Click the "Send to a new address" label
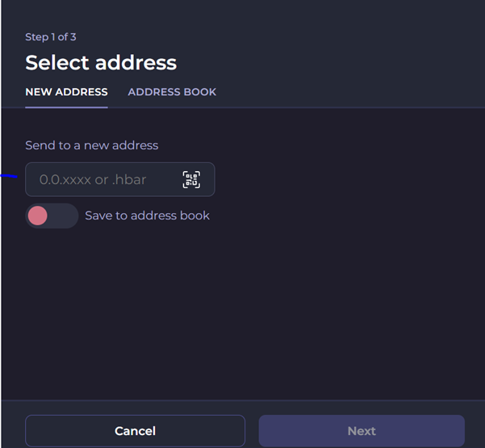Image resolution: width=485 pixels, height=448 pixels. point(91,145)
